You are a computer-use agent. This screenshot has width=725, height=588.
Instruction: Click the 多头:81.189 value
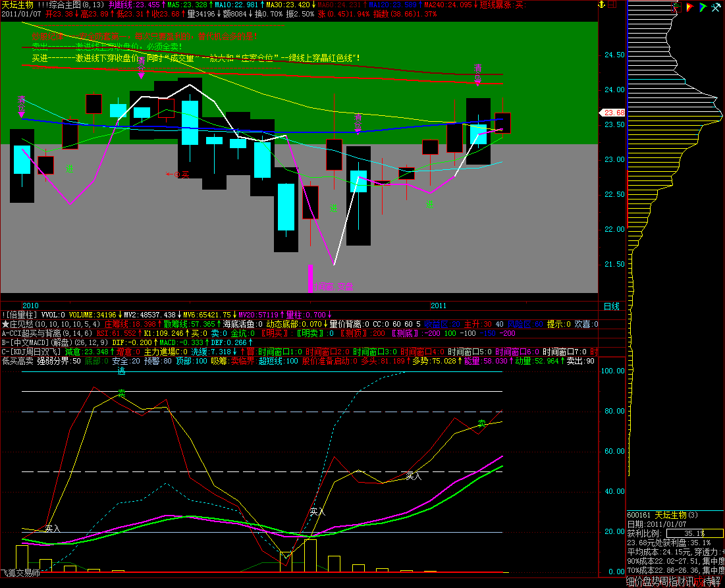[383, 361]
